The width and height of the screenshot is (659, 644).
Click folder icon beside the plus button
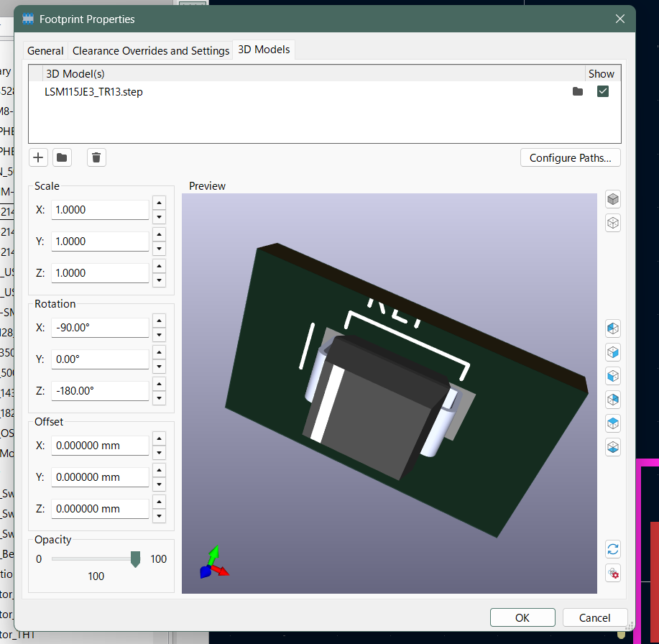click(x=62, y=157)
